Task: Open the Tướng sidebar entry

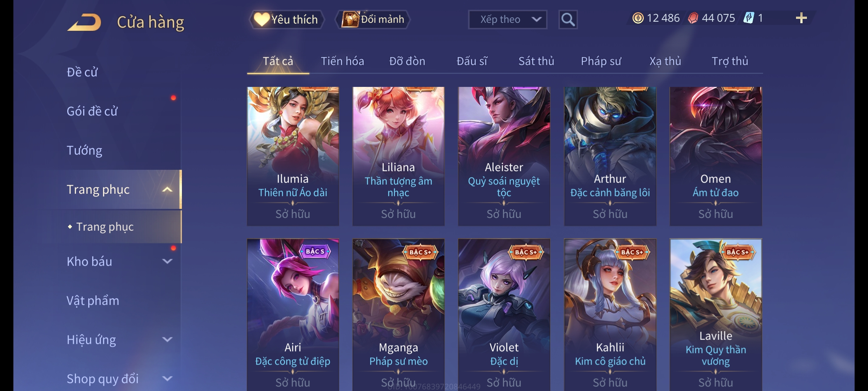Action: tap(84, 150)
